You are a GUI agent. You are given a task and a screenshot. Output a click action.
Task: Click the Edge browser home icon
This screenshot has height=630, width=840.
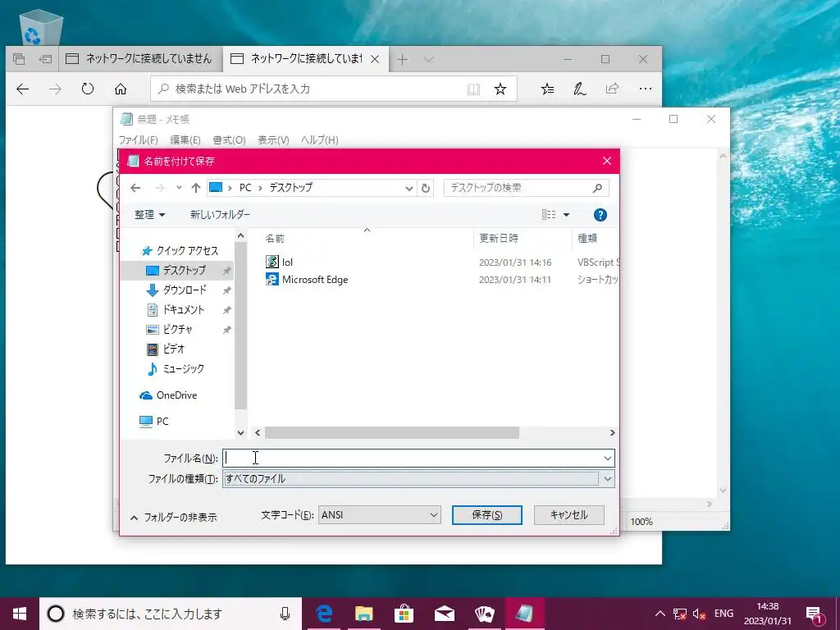pyautogui.click(x=121, y=89)
